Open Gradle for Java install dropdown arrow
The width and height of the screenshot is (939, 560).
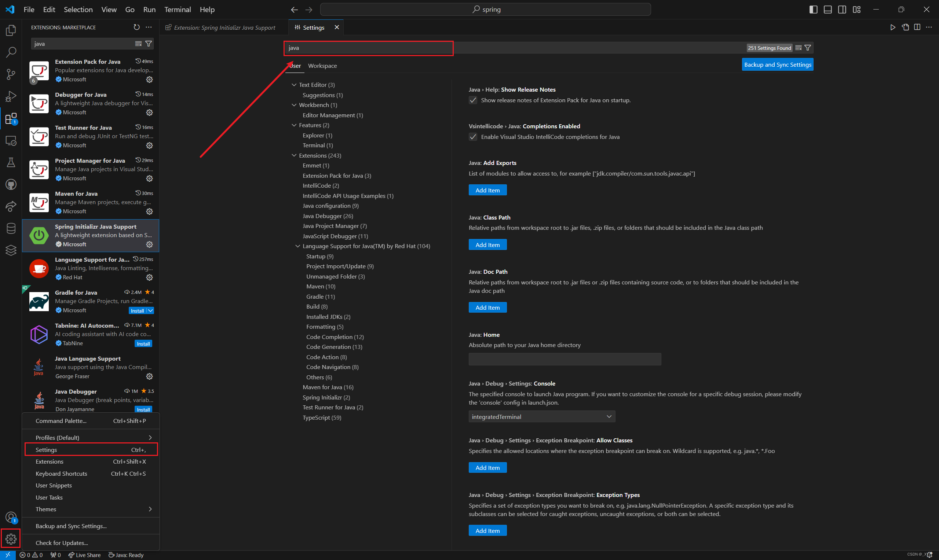pyautogui.click(x=150, y=310)
